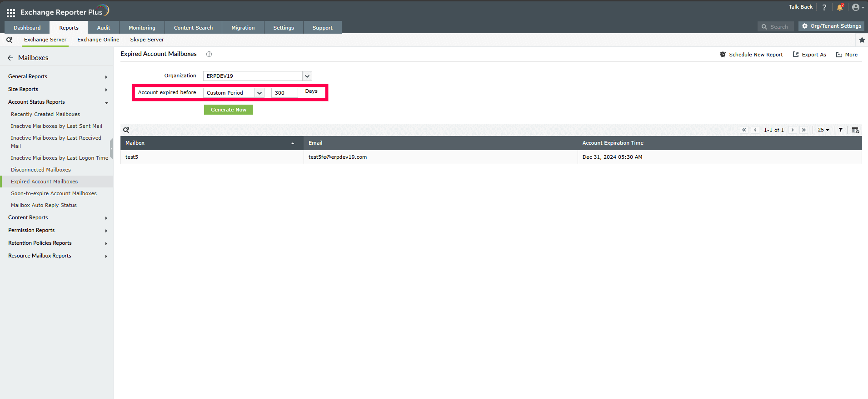This screenshot has width=868, height=399.
Task: Open Mailbox Auto Reply Status report
Action: (44, 205)
